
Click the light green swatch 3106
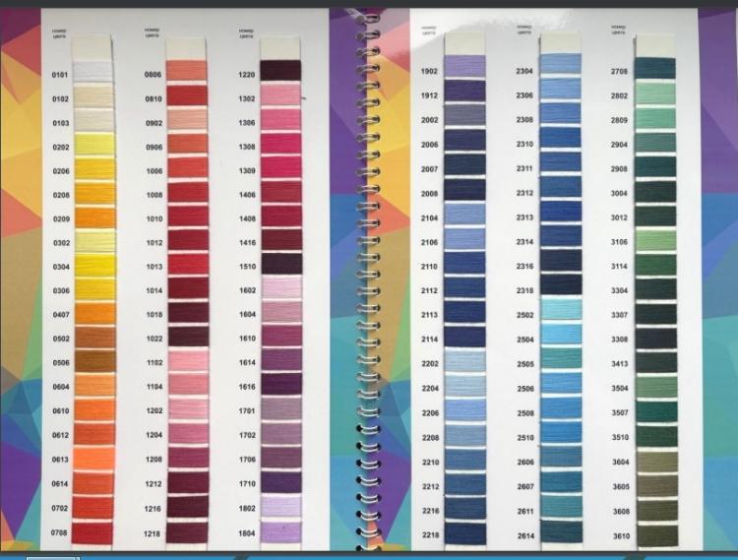656,240
